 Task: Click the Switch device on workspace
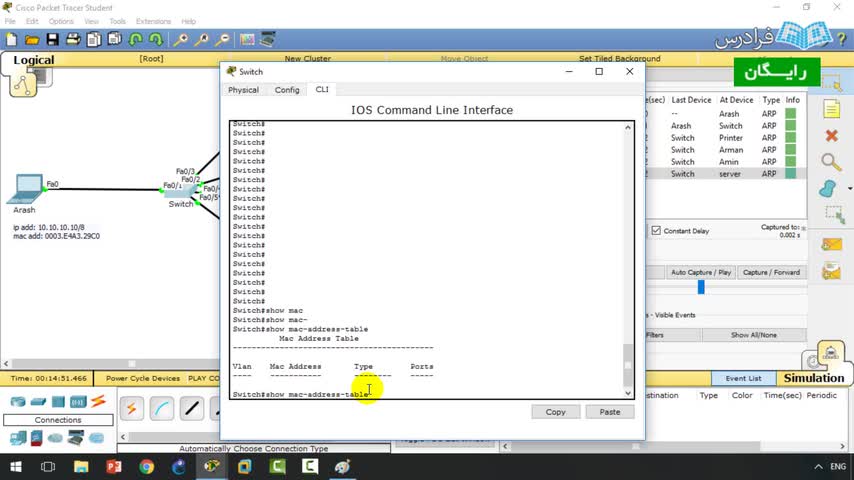tap(180, 192)
